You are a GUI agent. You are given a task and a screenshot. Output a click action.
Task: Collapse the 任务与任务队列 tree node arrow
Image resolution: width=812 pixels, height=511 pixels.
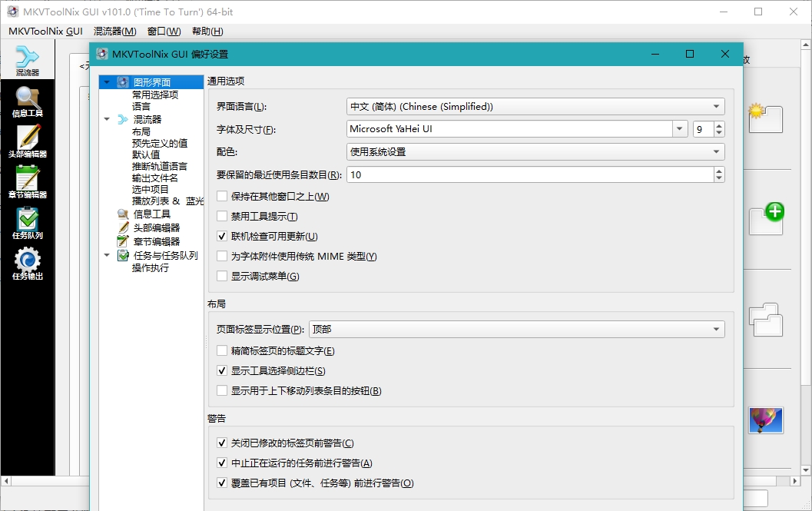click(107, 255)
